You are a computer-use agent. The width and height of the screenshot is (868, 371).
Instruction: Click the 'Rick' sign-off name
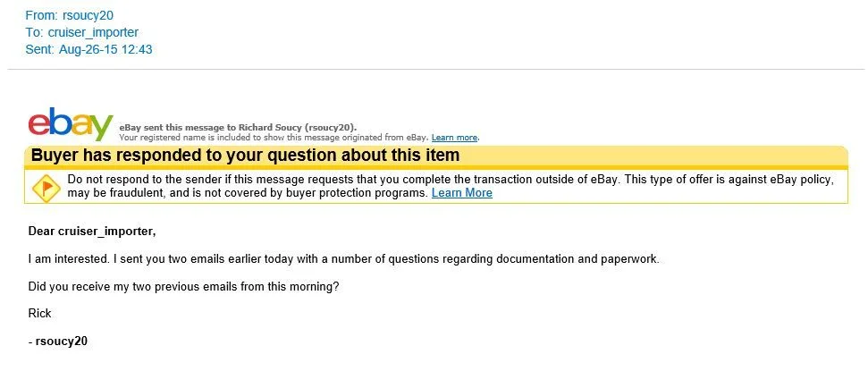coord(40,314)
